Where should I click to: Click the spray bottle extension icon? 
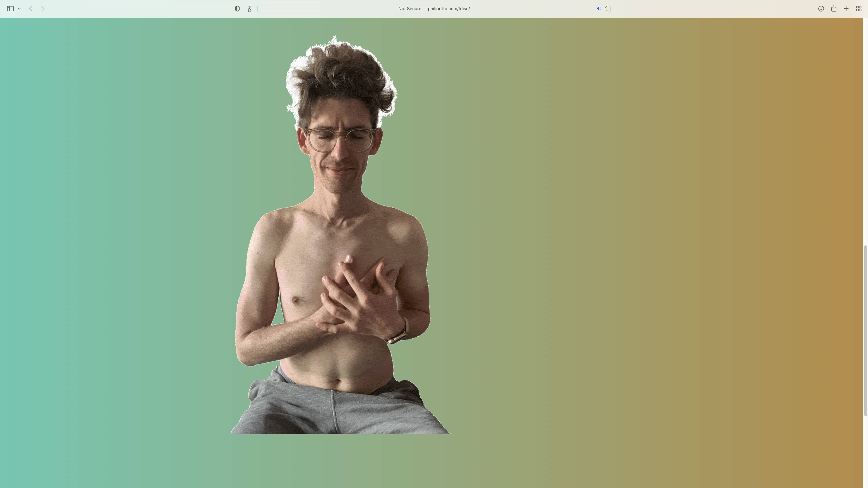click(x=250, y=9)
